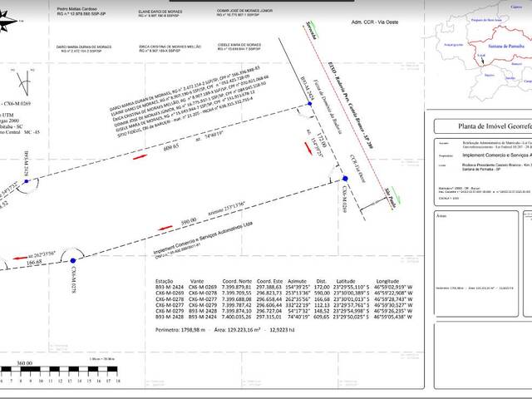The width and height of the screenshot is (532, 399).
Task: Select the blue vertex marker at 893-M 2428
Action: pos(27,181)
